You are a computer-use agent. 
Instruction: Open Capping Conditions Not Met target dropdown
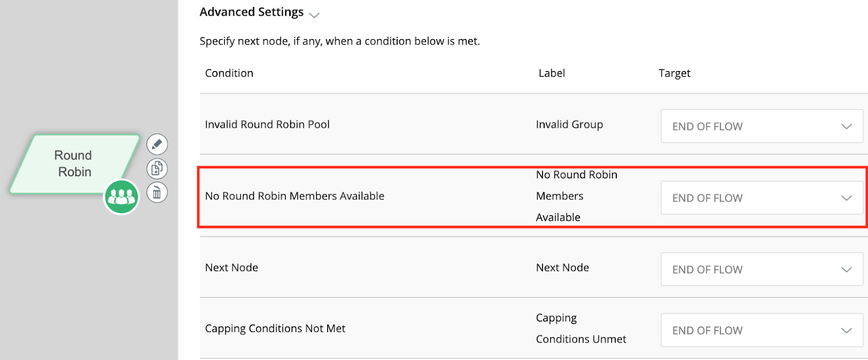coord(761,330)
